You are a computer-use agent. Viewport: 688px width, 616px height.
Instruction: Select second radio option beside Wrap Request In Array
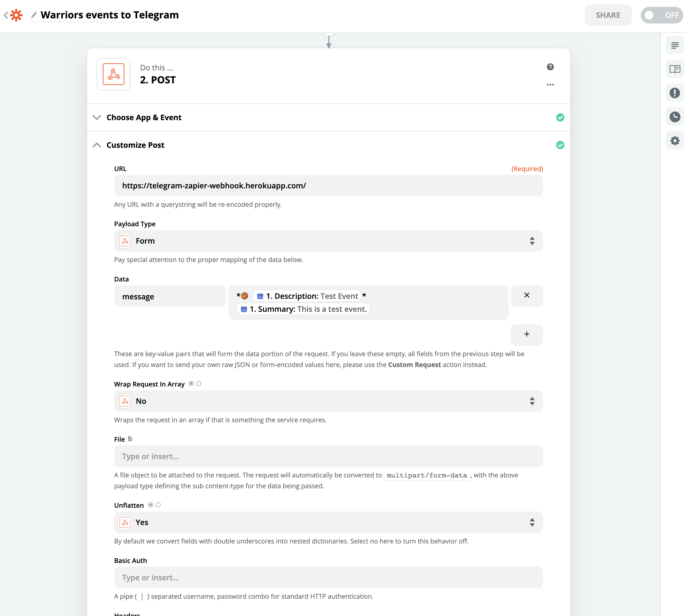tap(199, 384)
